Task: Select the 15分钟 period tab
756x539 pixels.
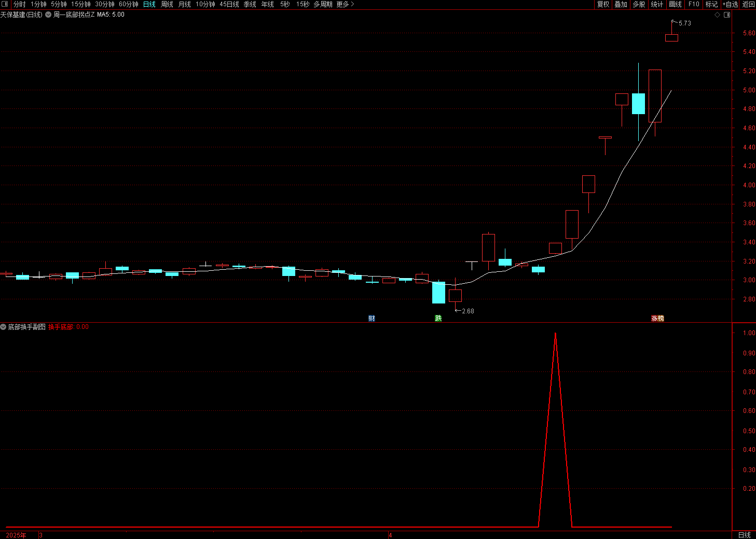Action: click(x=81, y=4)
